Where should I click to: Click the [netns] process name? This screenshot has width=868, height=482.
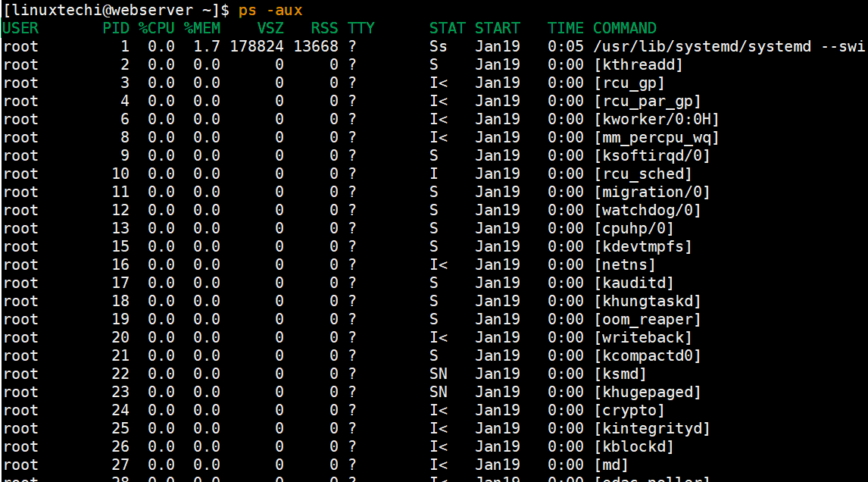624,264
